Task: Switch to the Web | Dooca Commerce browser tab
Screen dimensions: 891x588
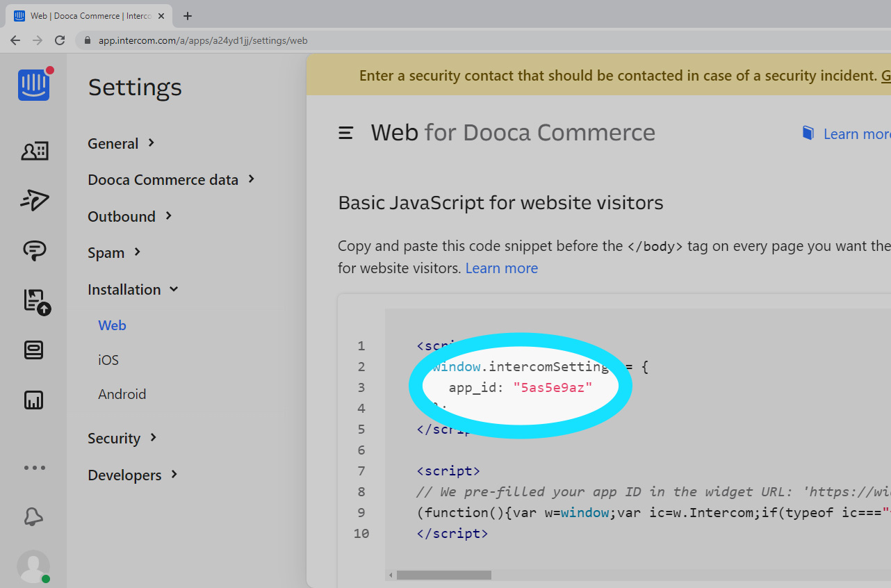Action: 88,16
